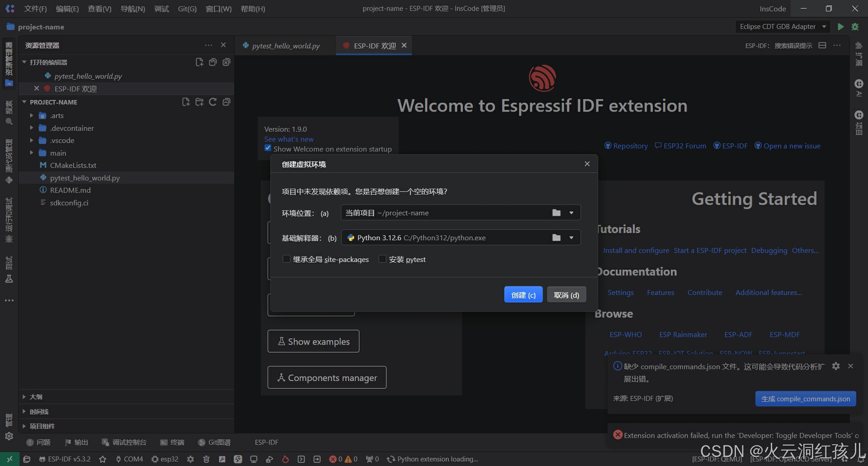This screenshot has width=868, height=466.
Task: Click the star icon in status bar
Action: pos(103,459)
